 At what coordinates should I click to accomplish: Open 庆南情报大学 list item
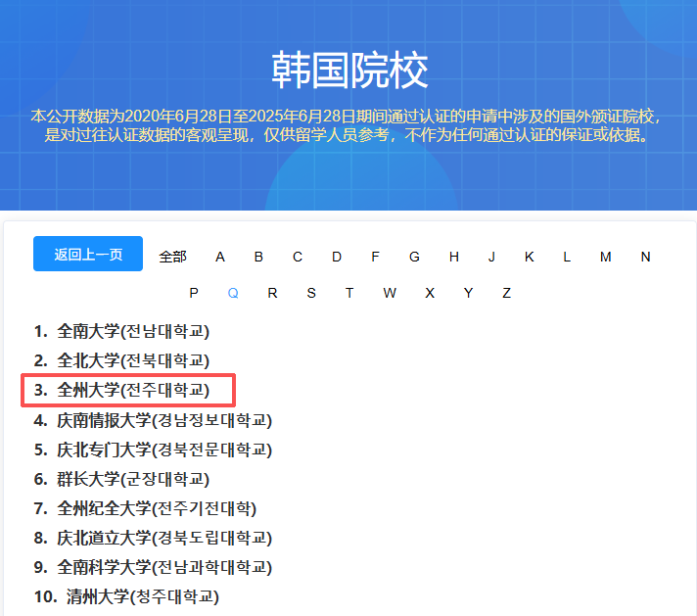pos(164,420)
